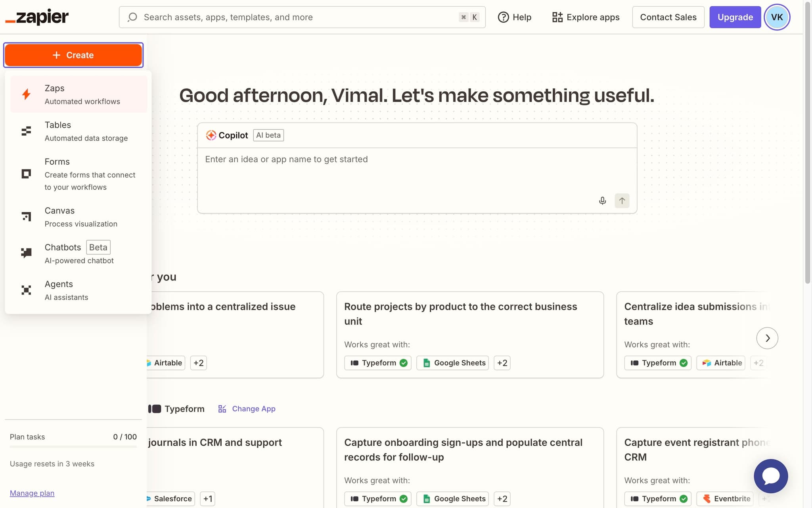Open the Manage plan link
Screen dimensions: 812x508
point(32,493)
